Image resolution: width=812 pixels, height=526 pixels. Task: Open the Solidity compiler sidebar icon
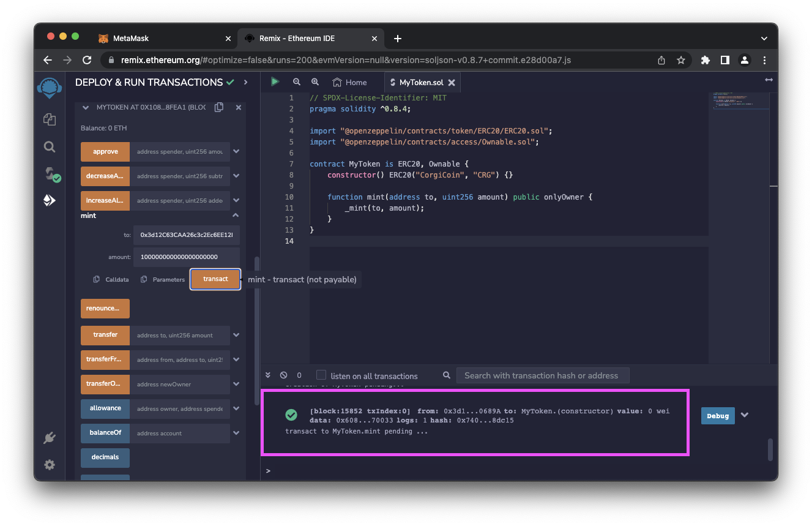click(x=51, y=175)
